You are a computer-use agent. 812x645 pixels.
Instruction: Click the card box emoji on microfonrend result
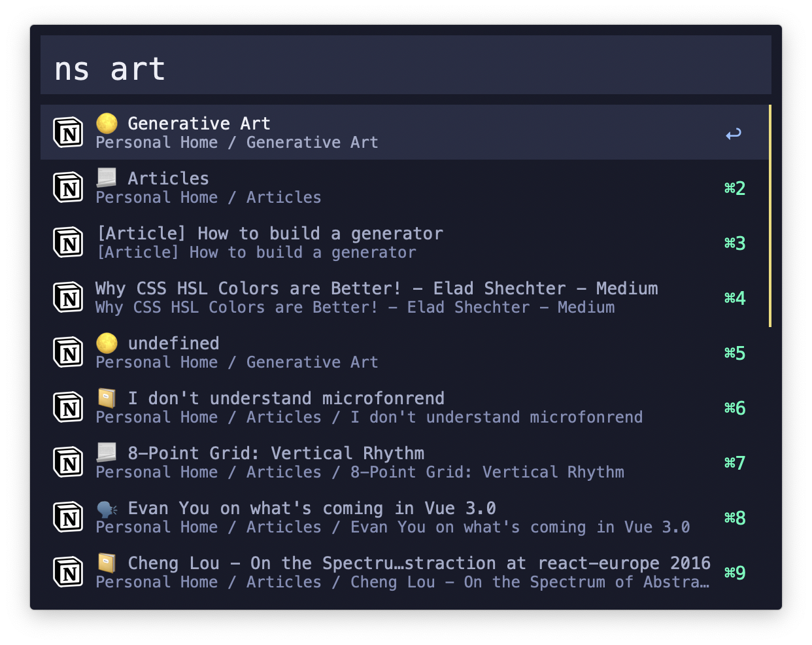pyautogui.click(x=106, y=398)
